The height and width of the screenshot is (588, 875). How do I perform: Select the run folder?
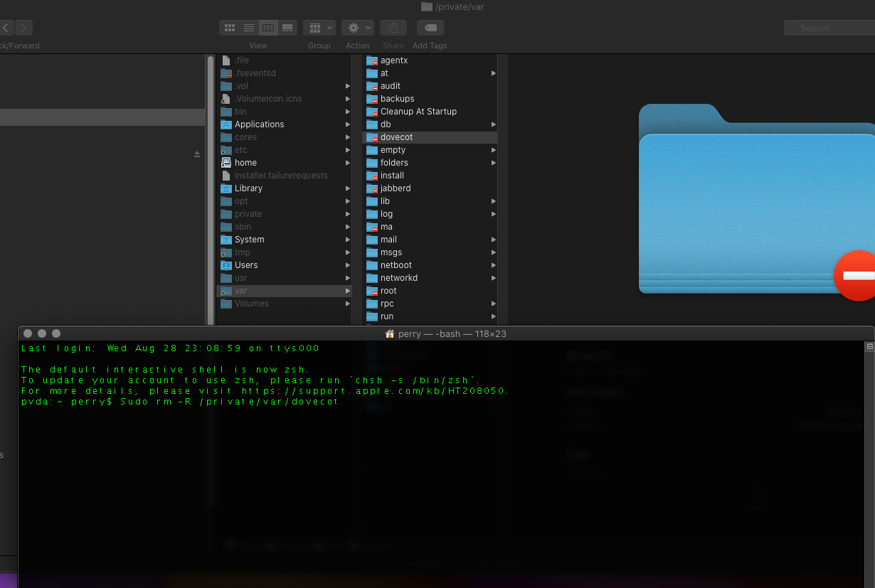[430, 316]
